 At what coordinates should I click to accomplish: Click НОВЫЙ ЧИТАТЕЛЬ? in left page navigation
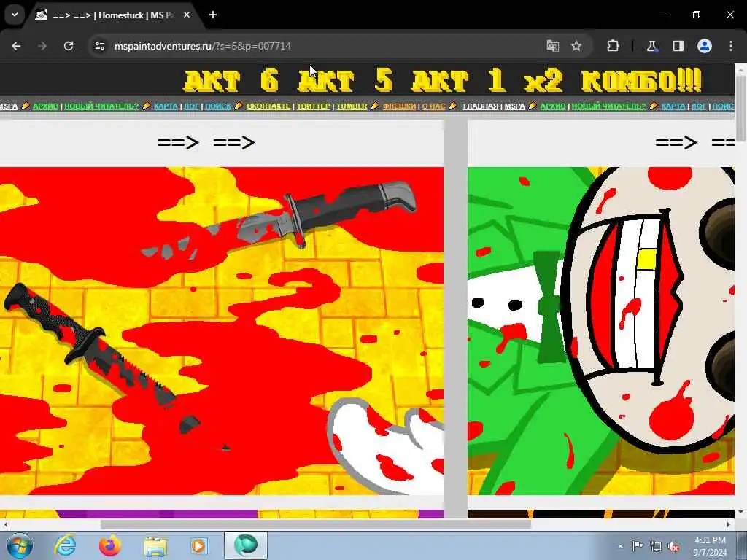pyautogui.click(x=101, y=106)
